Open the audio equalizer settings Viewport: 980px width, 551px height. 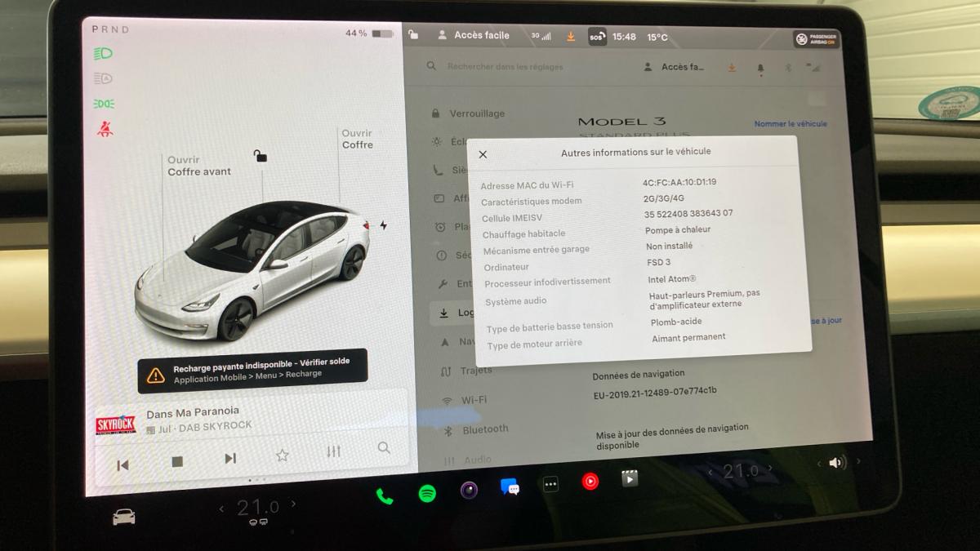coord(333,451)
